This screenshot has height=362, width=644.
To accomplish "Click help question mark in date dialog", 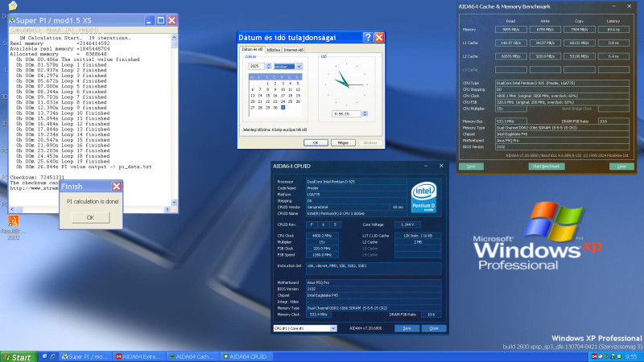I will [x=368, y=37].
